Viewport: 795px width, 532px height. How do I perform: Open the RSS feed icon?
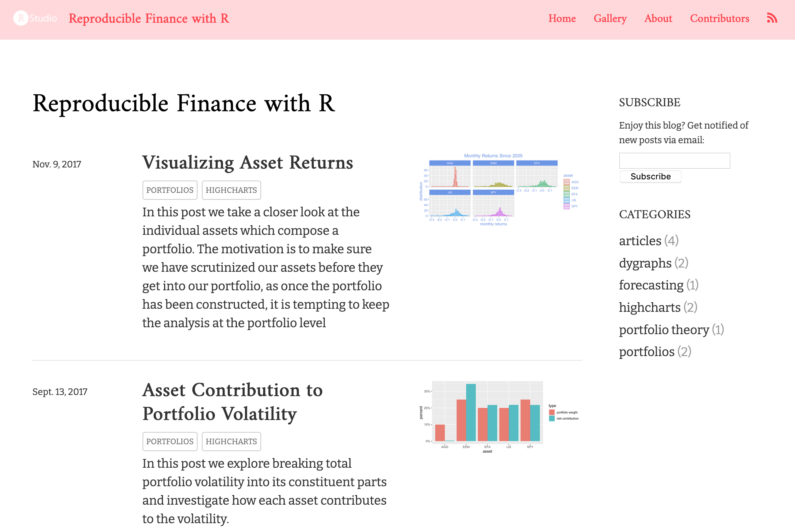tap(772, 18)
